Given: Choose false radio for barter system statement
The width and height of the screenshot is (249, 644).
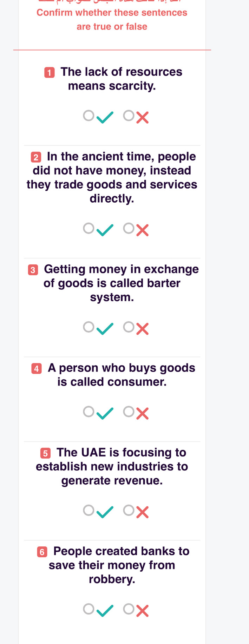Looking at the screenshot, I should [129, 327].
